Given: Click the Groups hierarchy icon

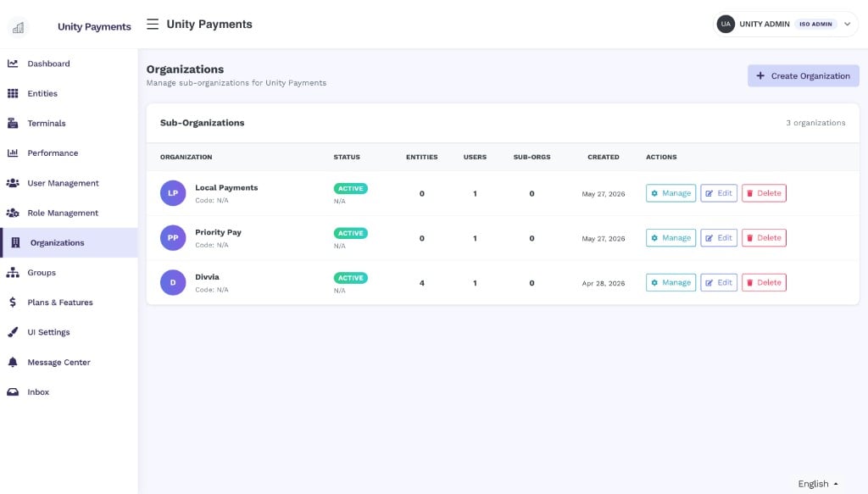Looking at the screenshot, I should pyautogui.click(x=13, y=273).
